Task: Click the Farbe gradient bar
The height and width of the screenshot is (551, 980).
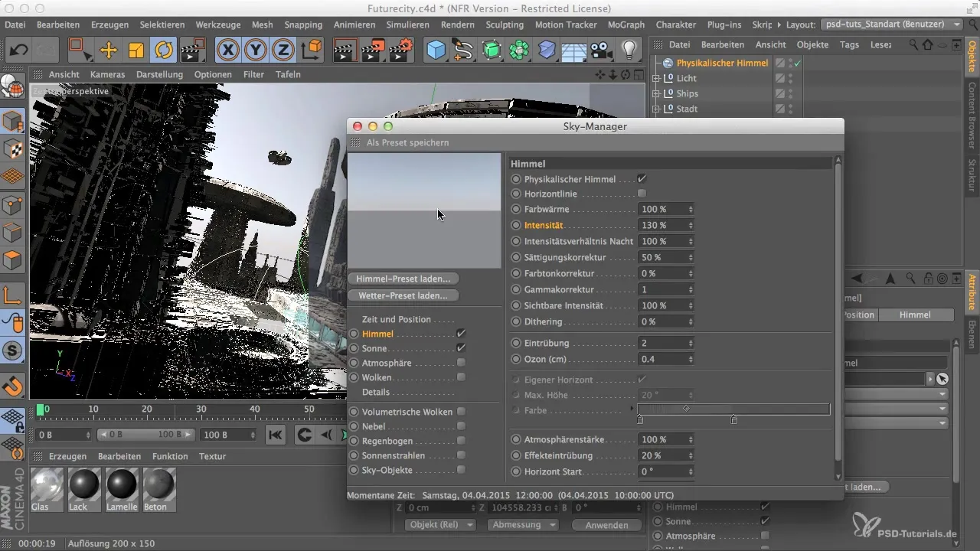Action: [733, 409]
